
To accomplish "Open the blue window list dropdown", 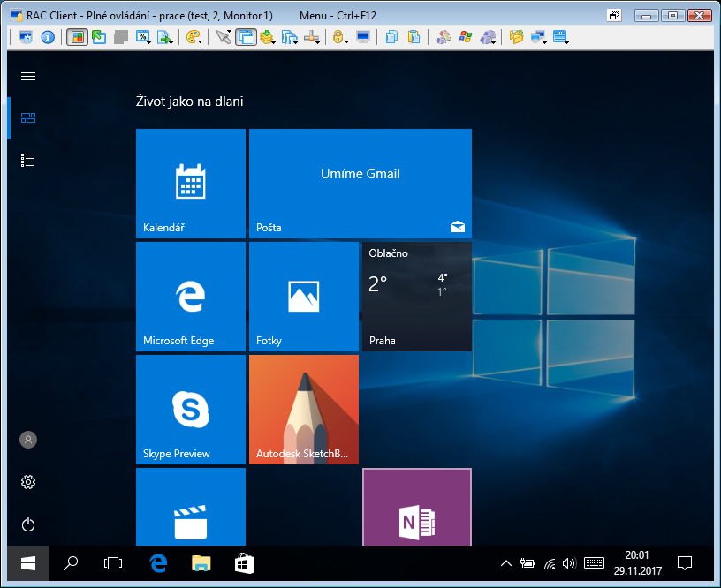I will click(x=560, y=37).
